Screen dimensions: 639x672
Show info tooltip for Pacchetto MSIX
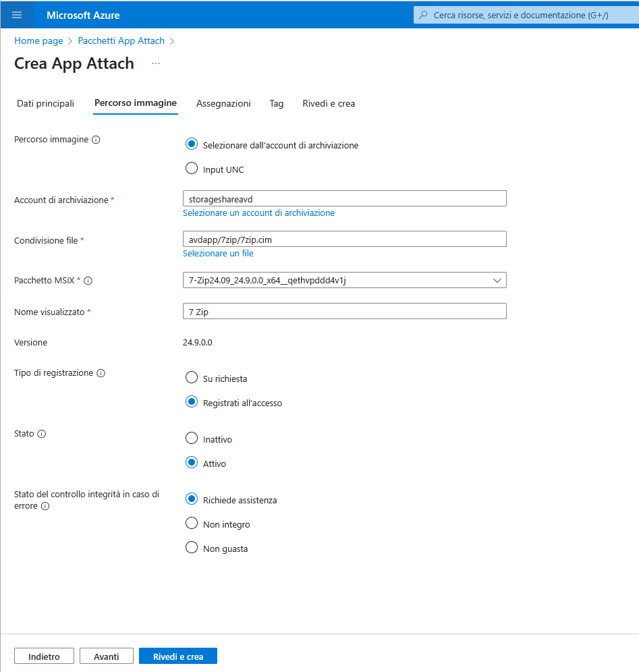88,281
